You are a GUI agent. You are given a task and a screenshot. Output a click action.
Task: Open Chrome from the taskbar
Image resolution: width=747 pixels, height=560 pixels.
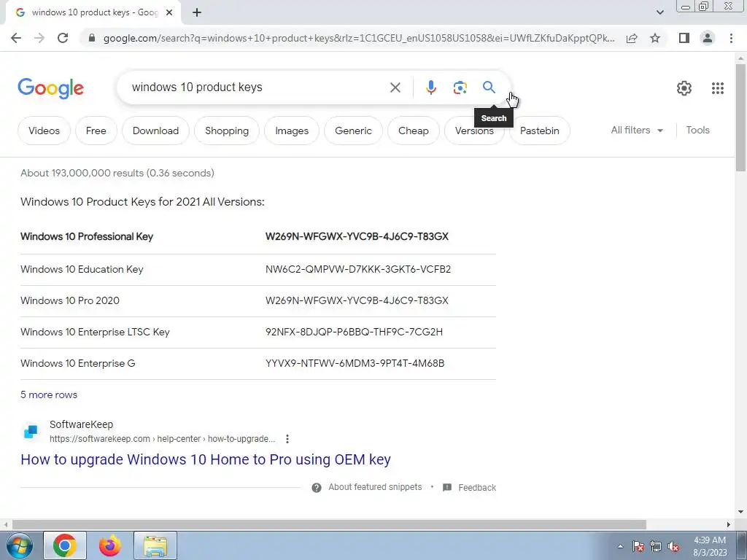(65, 545)
